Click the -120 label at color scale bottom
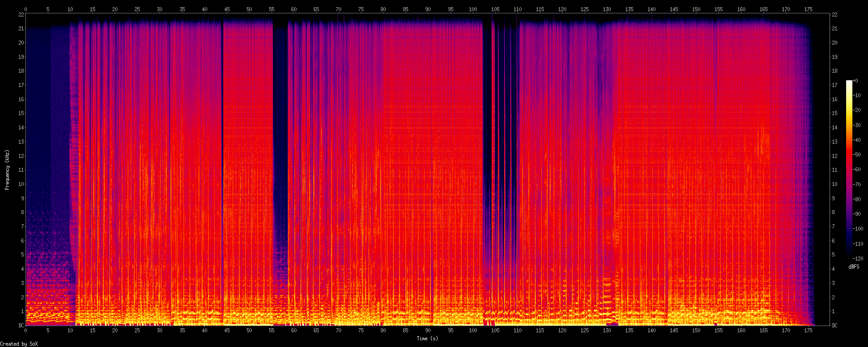 (x=858, y=259)
